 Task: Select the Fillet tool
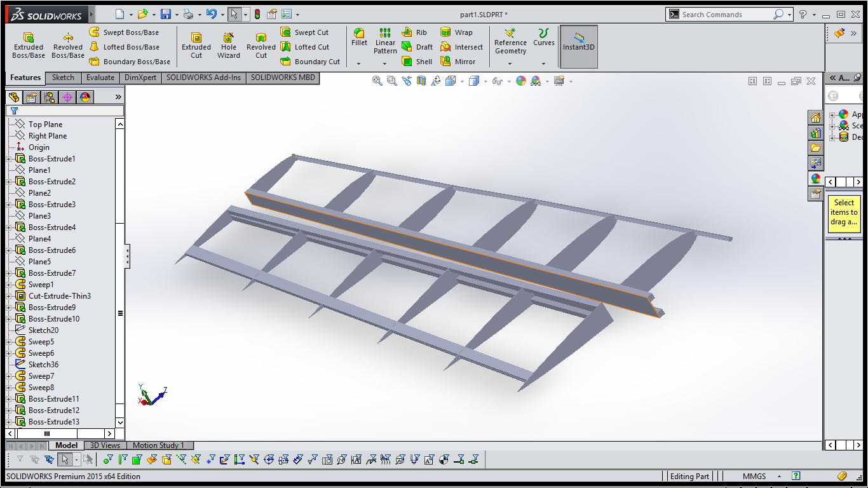359,38
